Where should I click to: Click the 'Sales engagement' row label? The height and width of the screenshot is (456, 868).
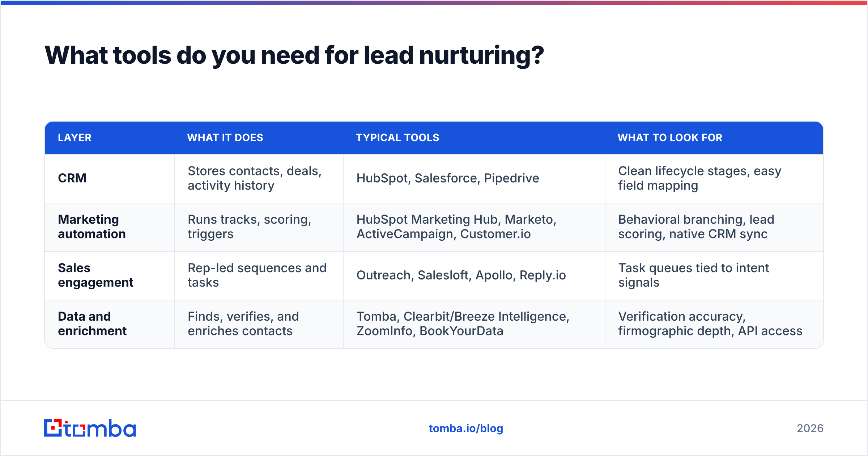coord(95,275)
